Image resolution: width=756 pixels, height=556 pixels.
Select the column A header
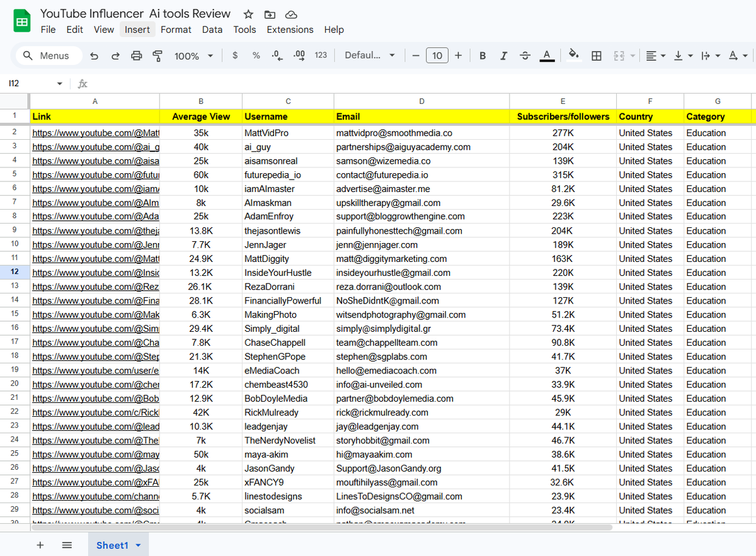(94, 101)
